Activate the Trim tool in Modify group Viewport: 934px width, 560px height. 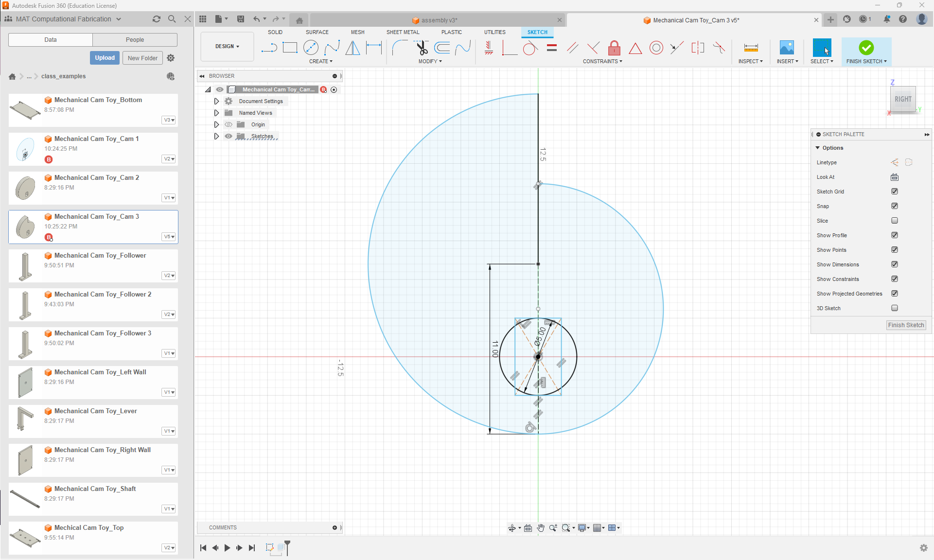pyautogui.click(x=422, y=48)
